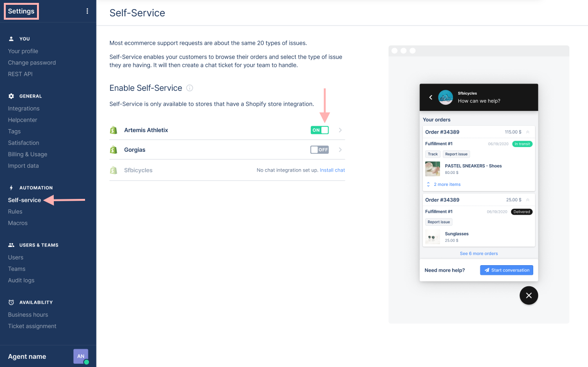This screenshot has height=367, width=588.
Task: Click the people icon beside USERS & TEAMS
Action: (12, 245)
